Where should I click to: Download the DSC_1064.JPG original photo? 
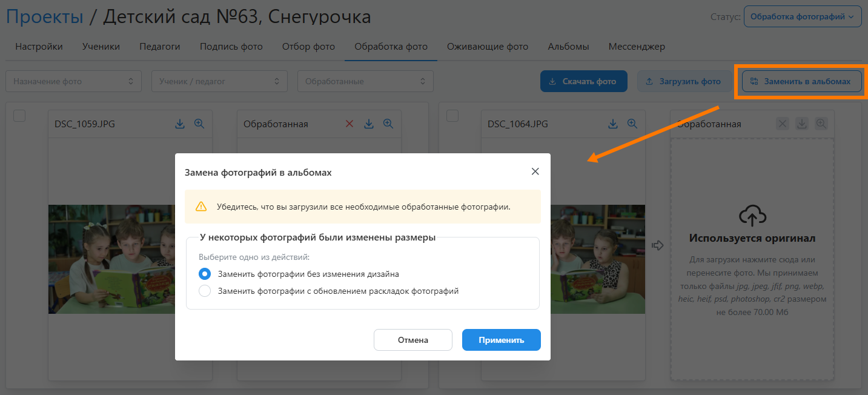click(613, 124)
